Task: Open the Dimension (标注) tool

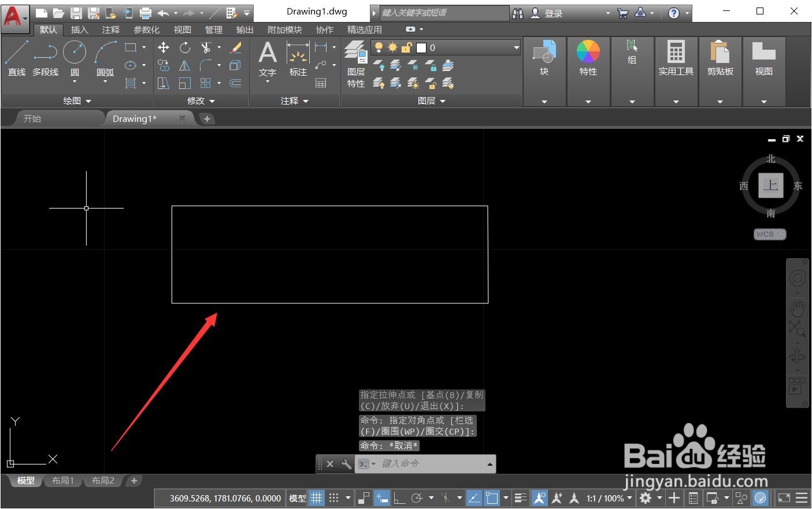Action: 298,59
